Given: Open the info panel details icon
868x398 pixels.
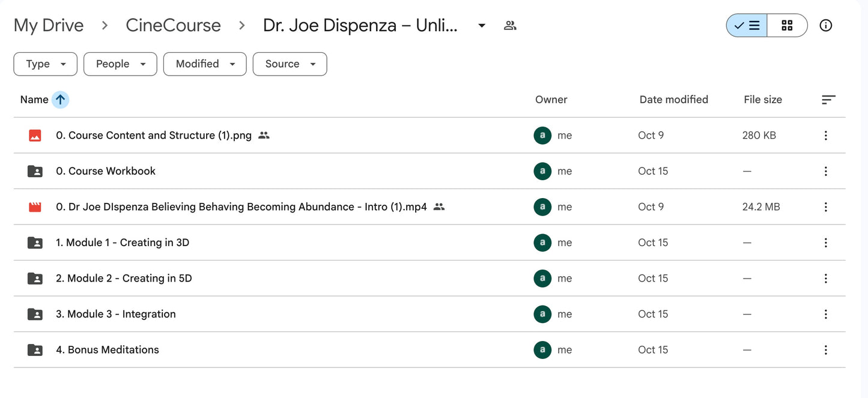Looking at the screenshot, I should pos(826,25).
